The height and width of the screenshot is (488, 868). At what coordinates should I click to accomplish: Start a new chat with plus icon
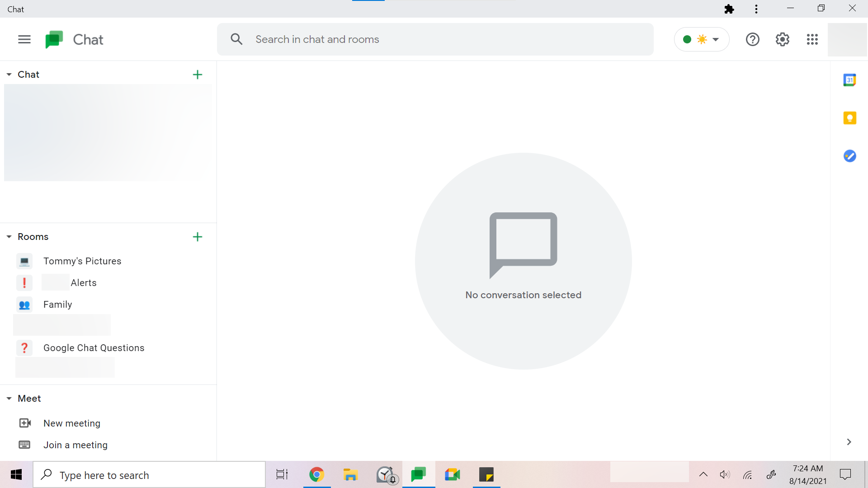[x=198, y=75]
